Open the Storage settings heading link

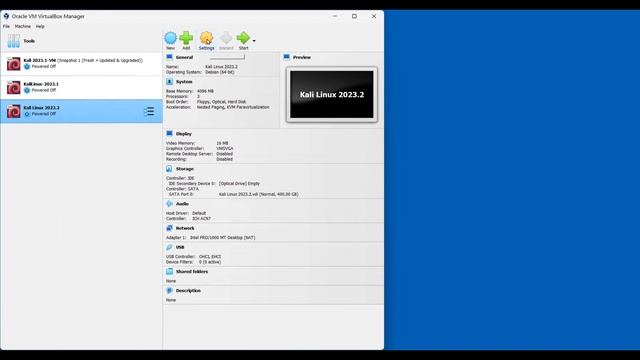[x=184, y=169]
